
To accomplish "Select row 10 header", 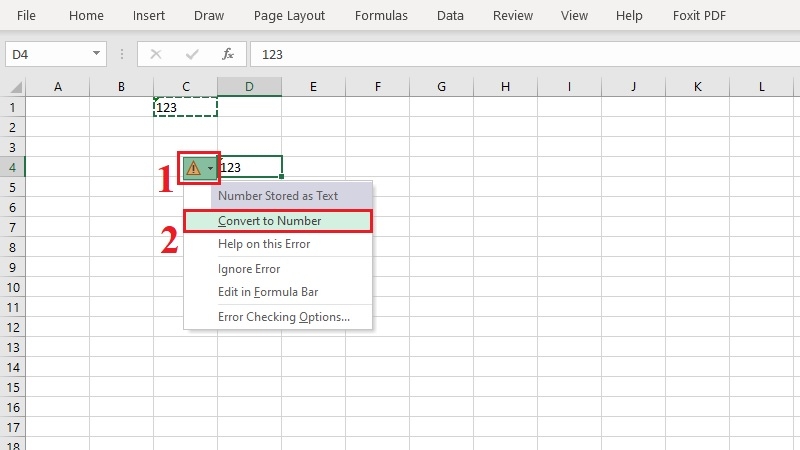I will (x=13, y=287).
